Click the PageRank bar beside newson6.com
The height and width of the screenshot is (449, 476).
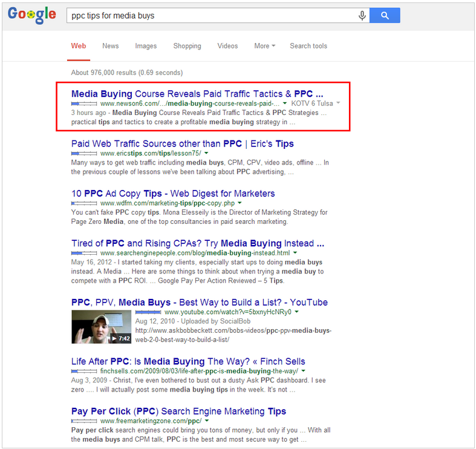pos(84,103)
